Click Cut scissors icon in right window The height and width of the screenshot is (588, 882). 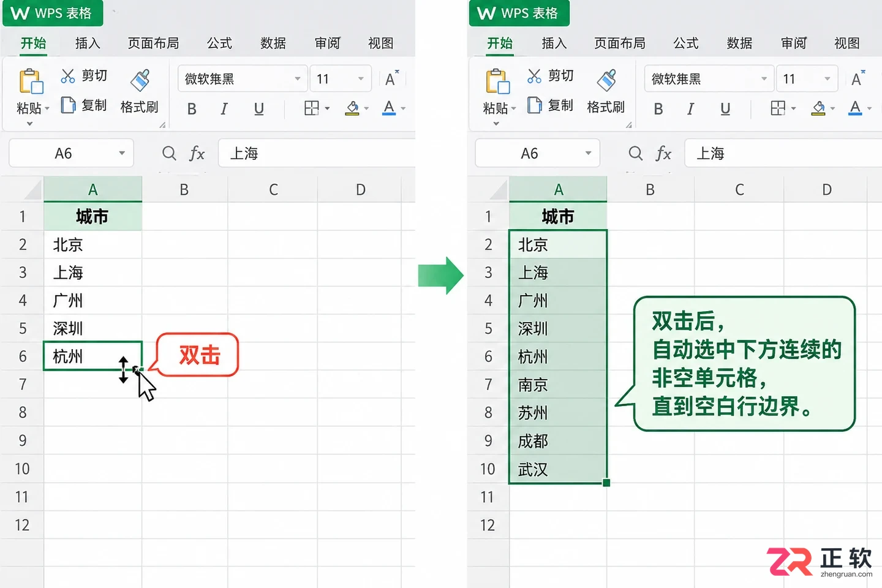coord(534,76)
